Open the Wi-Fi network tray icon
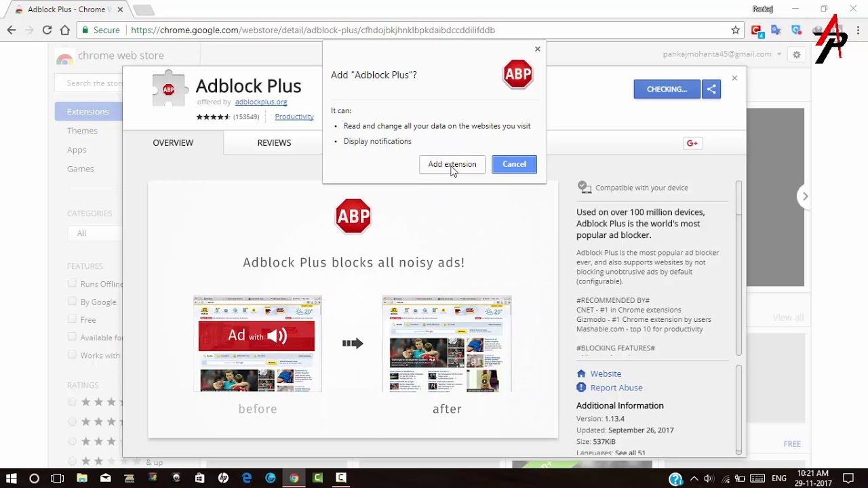This screenshot has width=868, height=488. [x=725, y=479]
